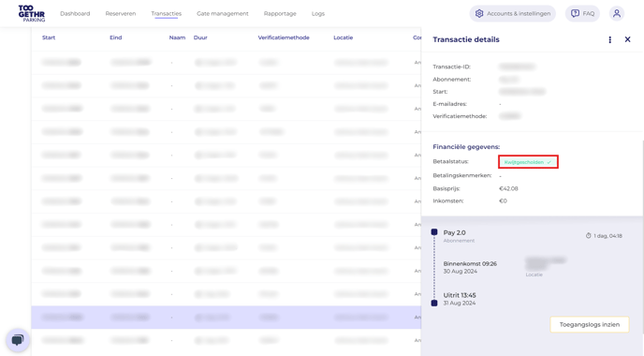
Task: Click the Transactie-ID label
Action: tap(451, 67)
